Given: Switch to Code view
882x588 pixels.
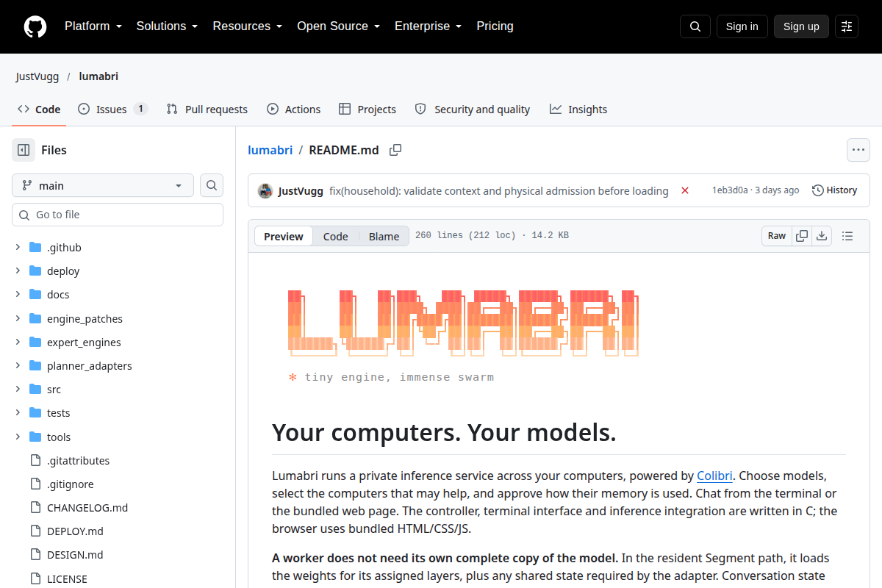Looking at the screenshot, I should pyautogui.click(x=336, y=236).
